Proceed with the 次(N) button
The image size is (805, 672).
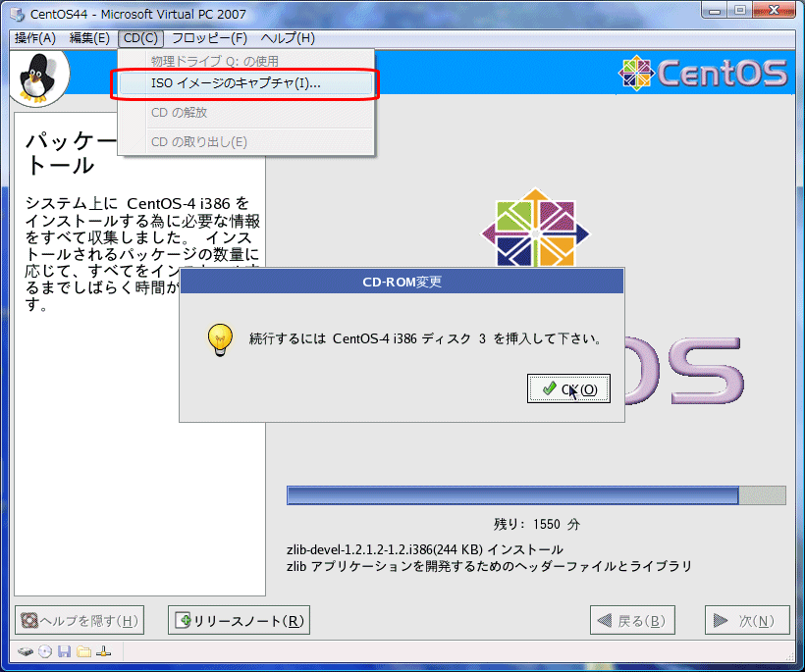[x=747, y=621]
